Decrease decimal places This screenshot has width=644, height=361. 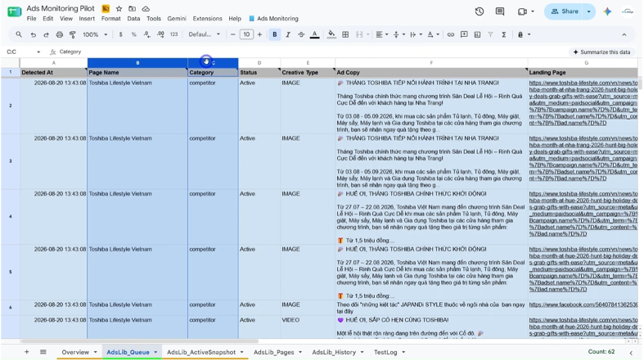[x=147, y=35]
